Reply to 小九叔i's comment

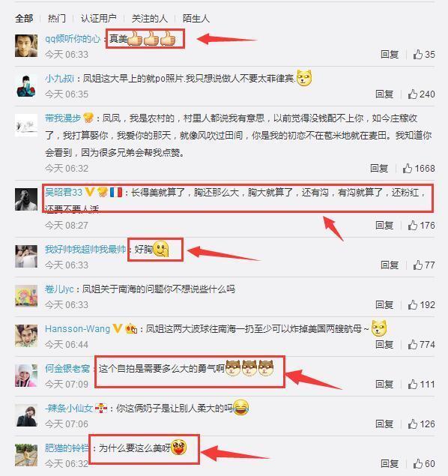[384, 94]
